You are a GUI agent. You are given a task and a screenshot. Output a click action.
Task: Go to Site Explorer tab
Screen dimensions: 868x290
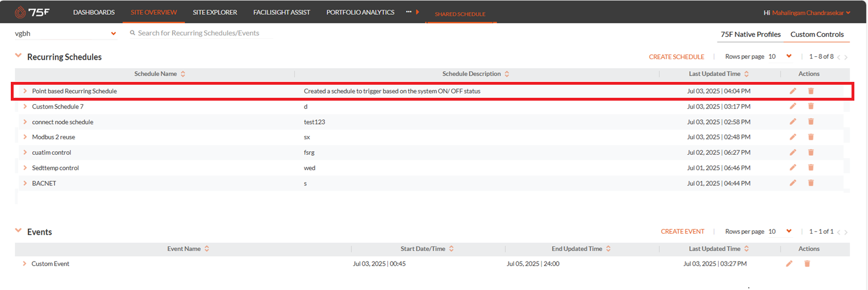tap(215, 12)
